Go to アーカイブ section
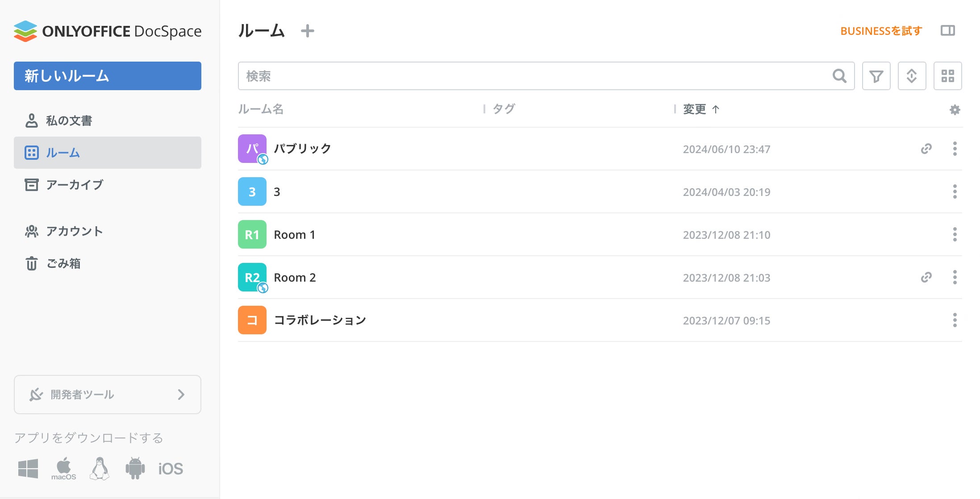This screenshot has width=980, height=499. [x=74, y=185]
